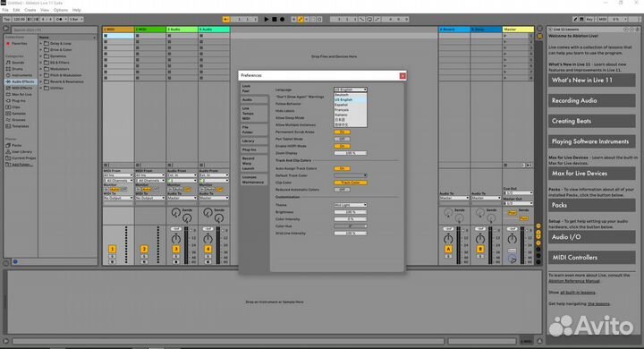Open the Create menu

[30, 10]
